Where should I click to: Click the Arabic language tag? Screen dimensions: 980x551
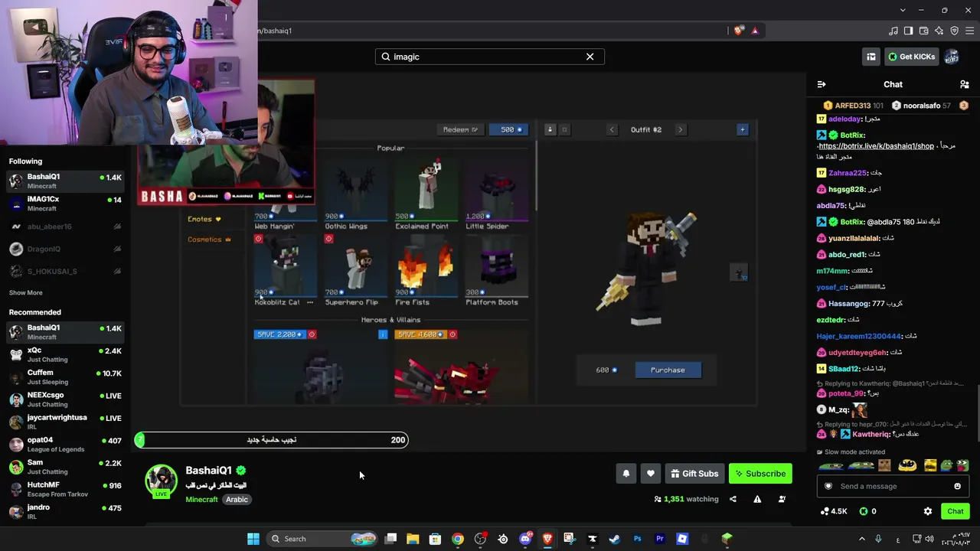237,500
